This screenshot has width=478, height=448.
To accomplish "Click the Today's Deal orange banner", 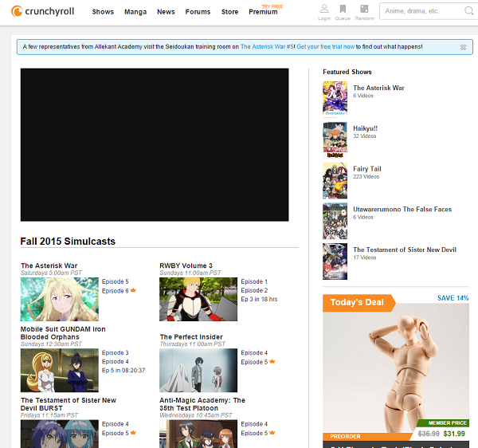I will [358, 303].
